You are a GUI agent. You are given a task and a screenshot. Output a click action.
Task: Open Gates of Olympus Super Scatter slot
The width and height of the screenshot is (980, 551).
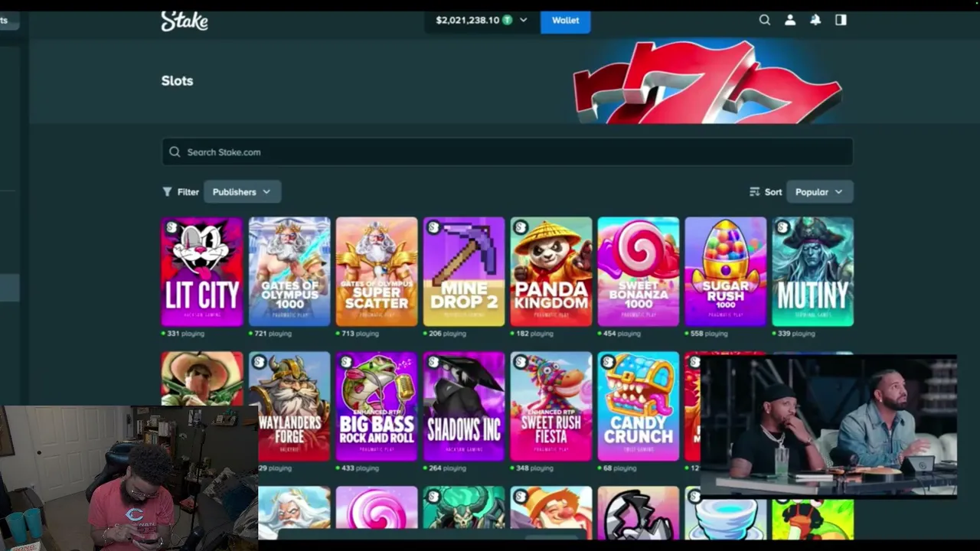[x=377, y=272]
